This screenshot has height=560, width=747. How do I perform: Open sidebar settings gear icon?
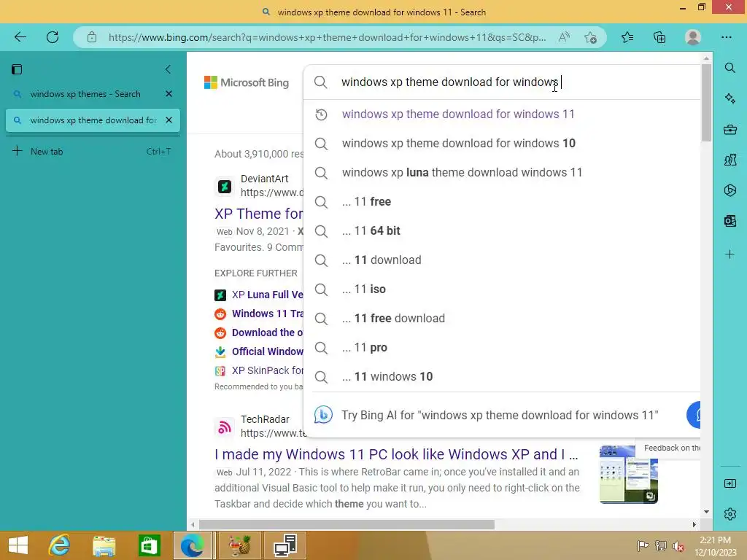pos(729,514)
